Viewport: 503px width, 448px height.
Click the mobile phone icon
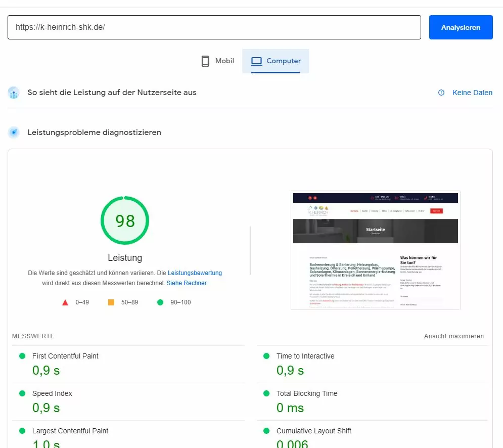point(205,61)
